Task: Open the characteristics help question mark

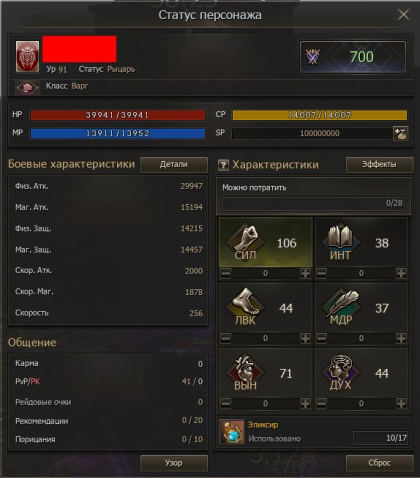Action: [223, 165]
